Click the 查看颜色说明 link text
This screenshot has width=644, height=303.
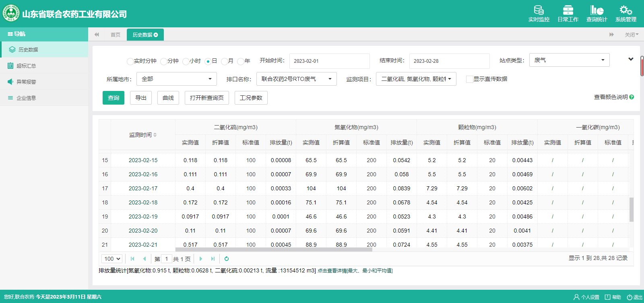[x=611, y=97]
